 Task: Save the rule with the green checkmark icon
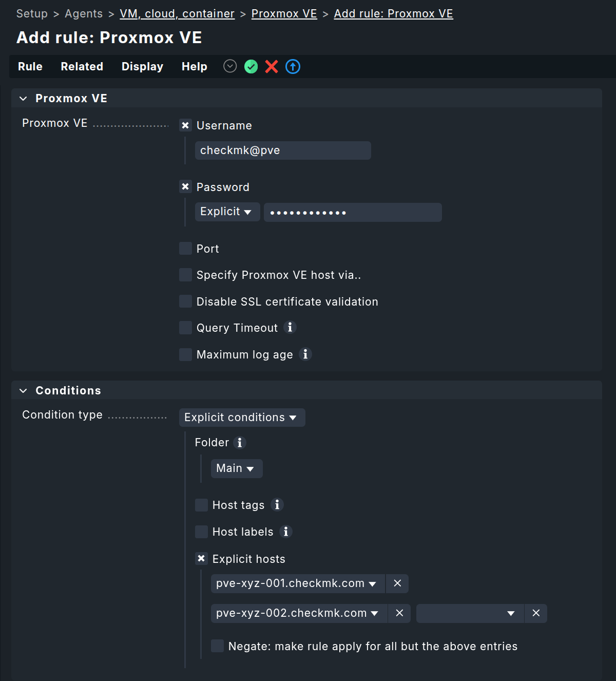251,66
